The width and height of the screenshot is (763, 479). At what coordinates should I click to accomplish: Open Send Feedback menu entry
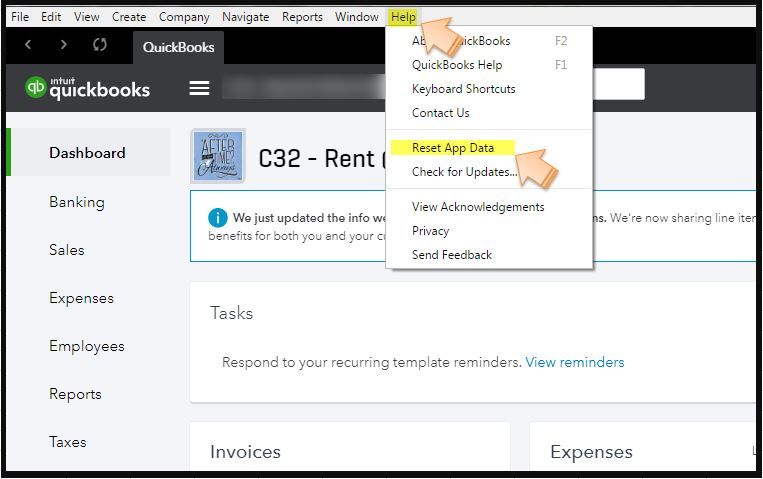point(452,255)
